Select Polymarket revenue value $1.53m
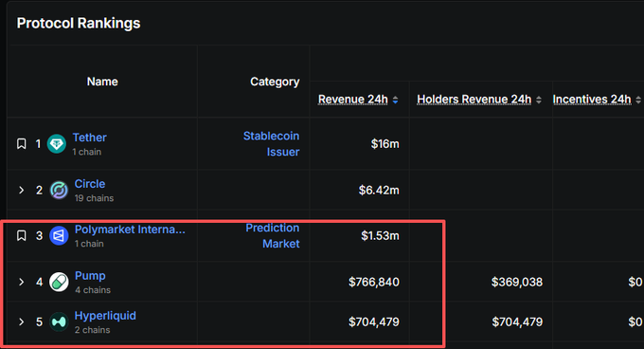This screenshot has height=349, width=644. tap(380, 235)
